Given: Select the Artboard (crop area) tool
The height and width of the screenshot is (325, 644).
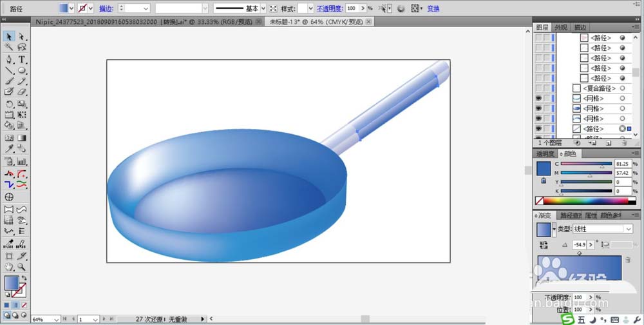Looking at the screenshot, I should [x=8, y=256].
